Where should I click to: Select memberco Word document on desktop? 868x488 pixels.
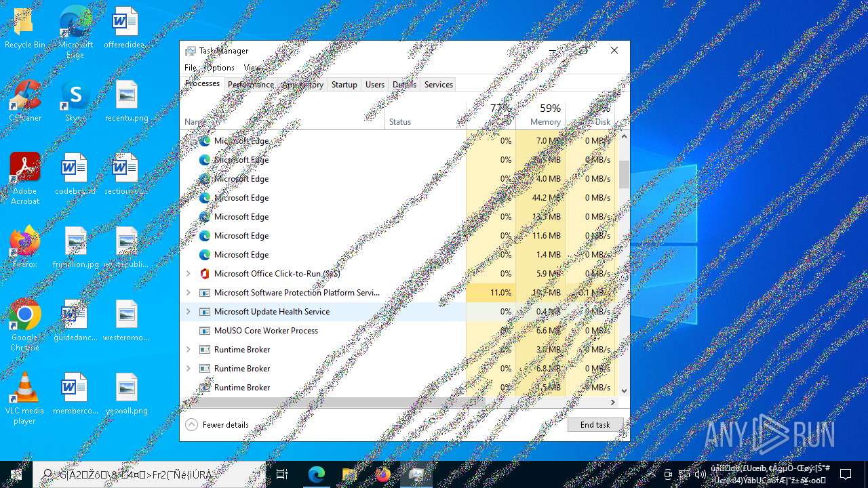tap(75, 394)
